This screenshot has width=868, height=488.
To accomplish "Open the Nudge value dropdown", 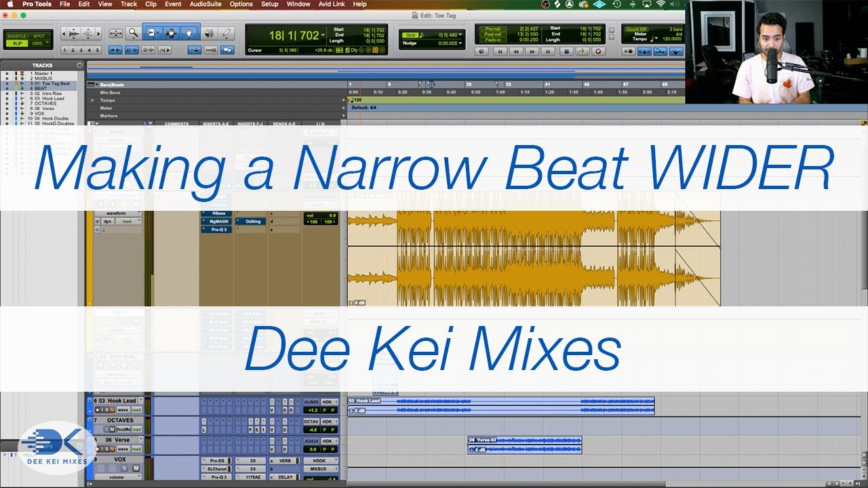I will point(461,43).
